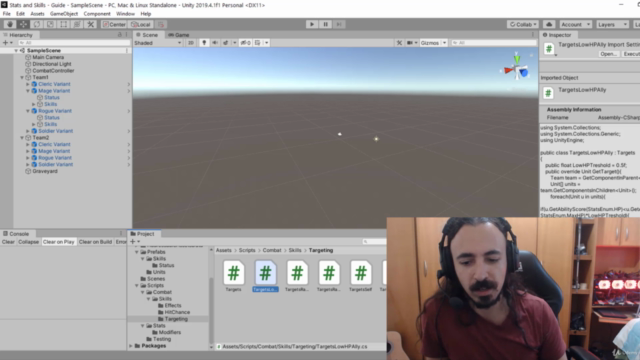Collapse the Team1 object
Image resolution: width=640 pixels, height=360 pixels.
(22, 78)
